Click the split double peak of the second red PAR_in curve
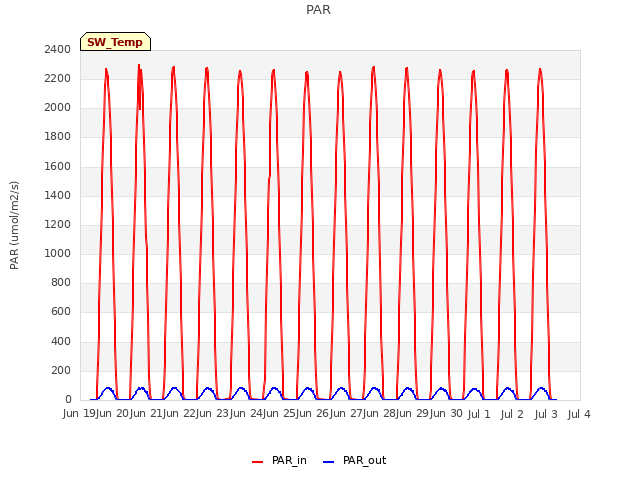 point(140,86)
